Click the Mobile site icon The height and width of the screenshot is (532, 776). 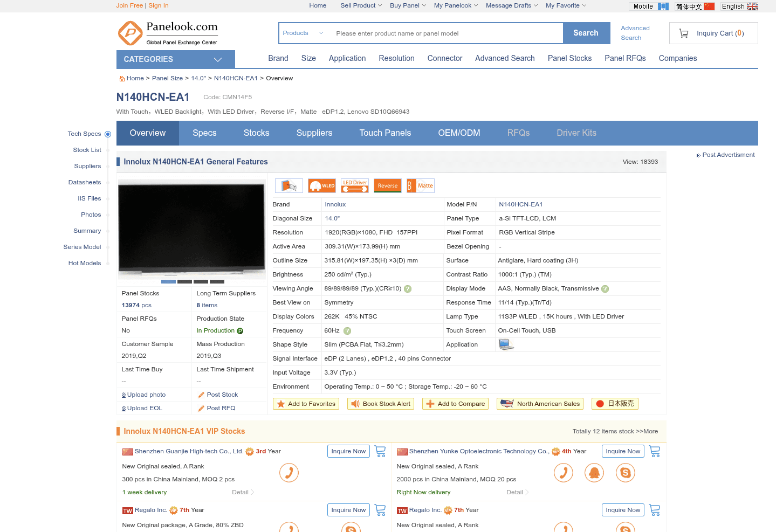pos(663,6)
